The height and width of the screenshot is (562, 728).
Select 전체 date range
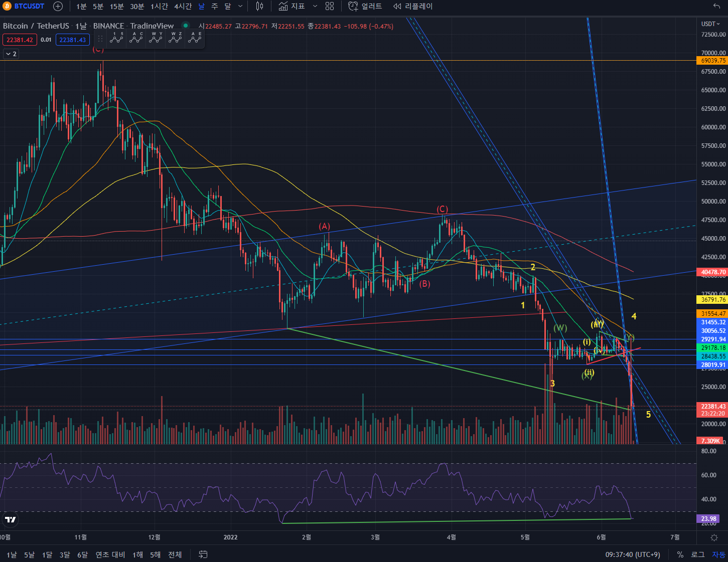pyautogui.click(x=175, y=554)
